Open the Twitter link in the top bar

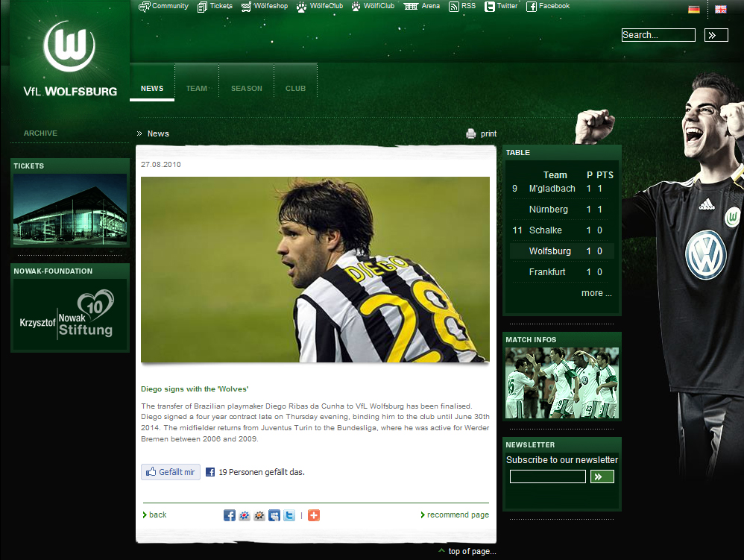(500, 6)
